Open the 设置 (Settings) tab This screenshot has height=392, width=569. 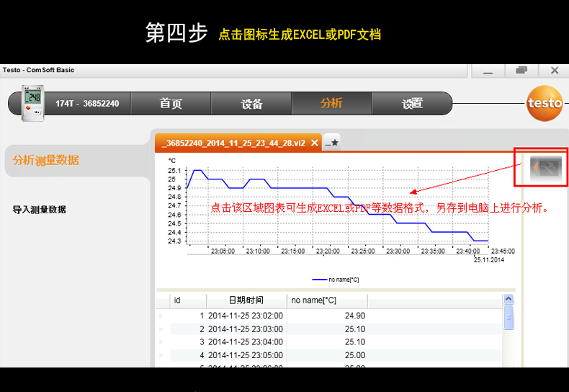(x=412, y=104)
